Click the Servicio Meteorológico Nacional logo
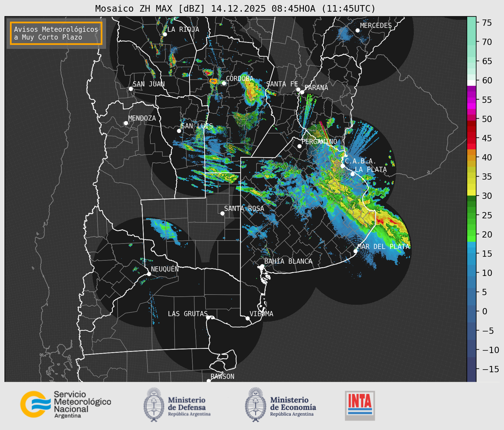The image size is (504, 430). 66,404
